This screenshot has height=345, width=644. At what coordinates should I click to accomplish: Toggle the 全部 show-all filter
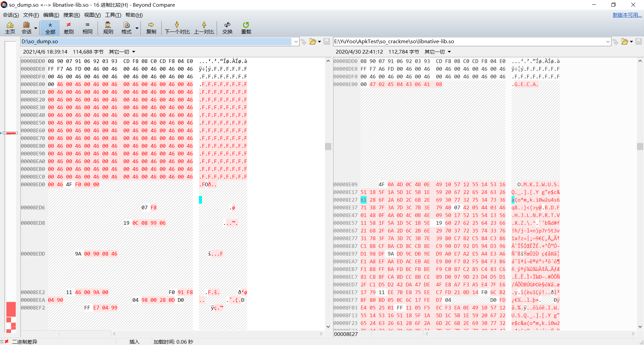(x=50, y=28)
